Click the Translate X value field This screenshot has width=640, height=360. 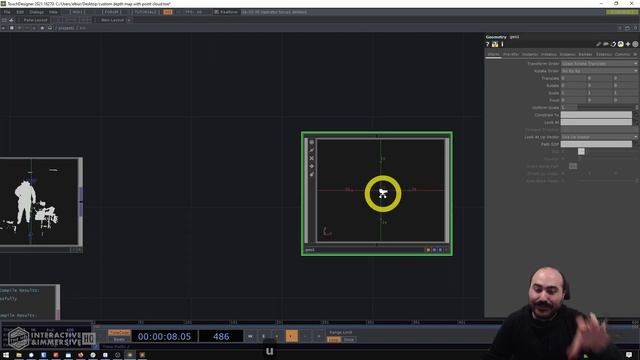tap(573, 78)
